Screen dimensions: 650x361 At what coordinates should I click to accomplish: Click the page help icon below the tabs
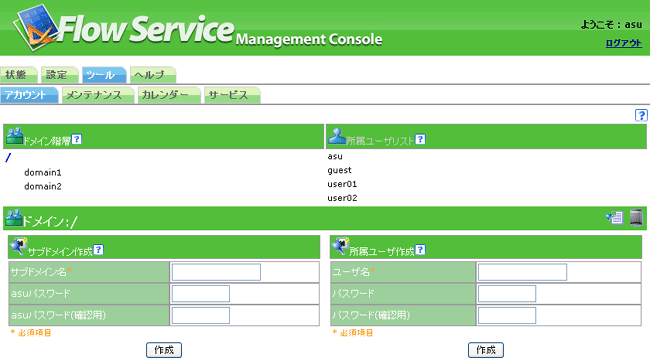(641, 115)
